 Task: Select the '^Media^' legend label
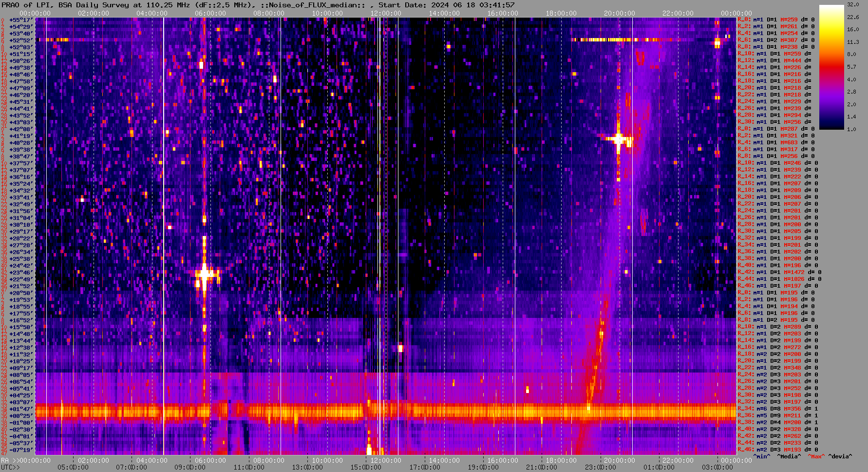(x=789, y=456)
